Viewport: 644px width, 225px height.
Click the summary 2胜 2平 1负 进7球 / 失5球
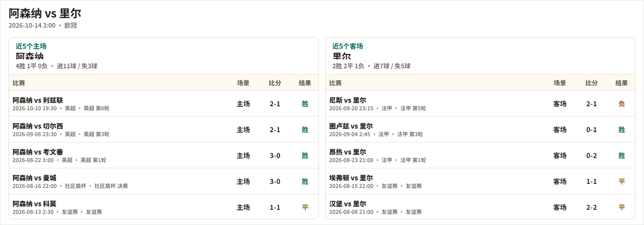[371, 66]
